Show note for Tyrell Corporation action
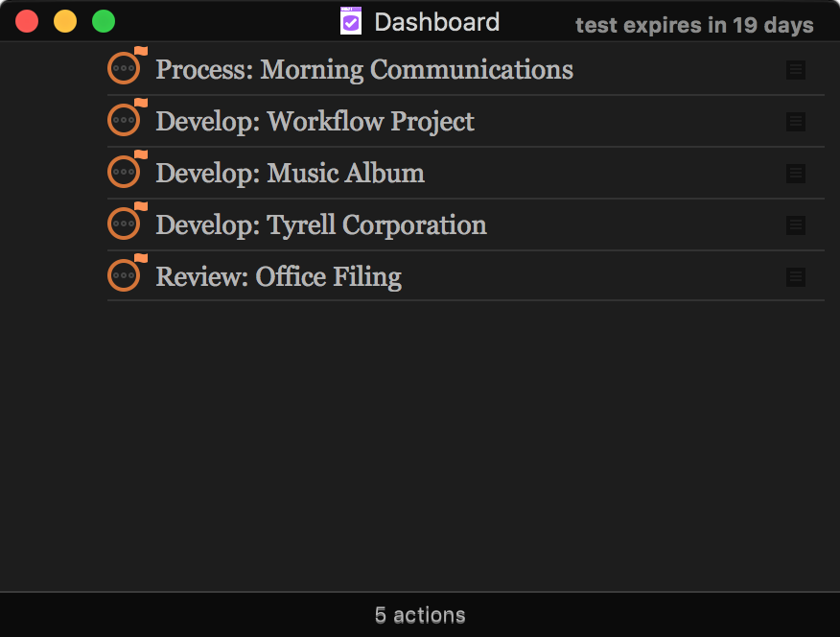Viewport: 840px width, 637px height. pyautogui.click(x=795, y=225)
